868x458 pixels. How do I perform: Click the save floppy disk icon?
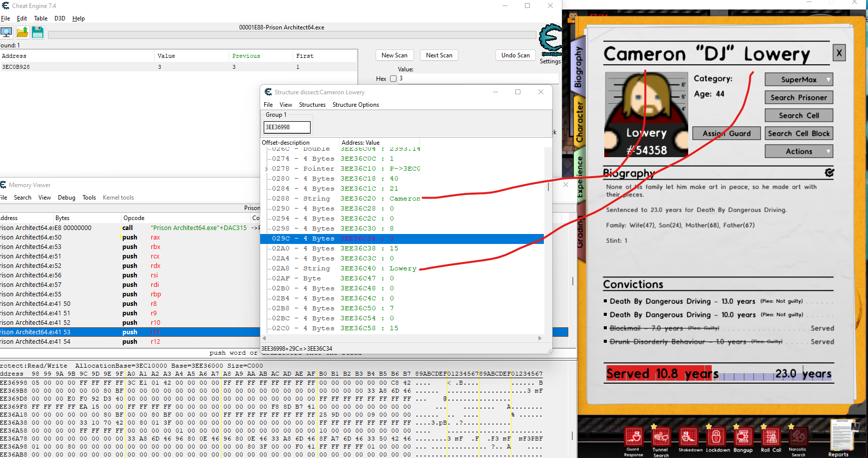(38, 32)
